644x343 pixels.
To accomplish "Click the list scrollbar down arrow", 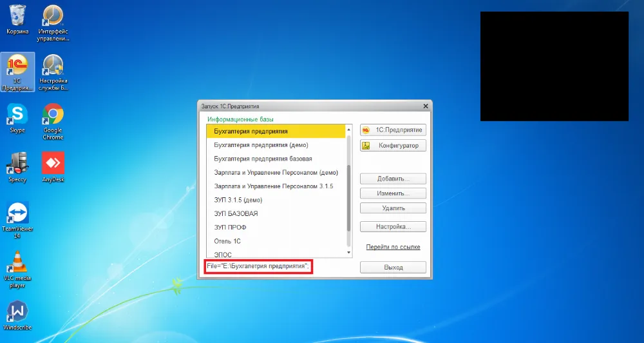I will [x=348, y=253].
